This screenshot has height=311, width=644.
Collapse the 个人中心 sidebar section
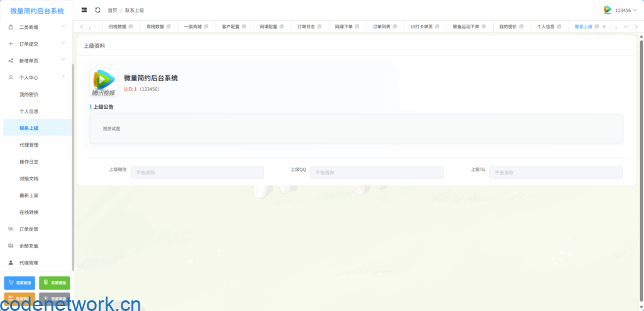[x=38, y=78]
